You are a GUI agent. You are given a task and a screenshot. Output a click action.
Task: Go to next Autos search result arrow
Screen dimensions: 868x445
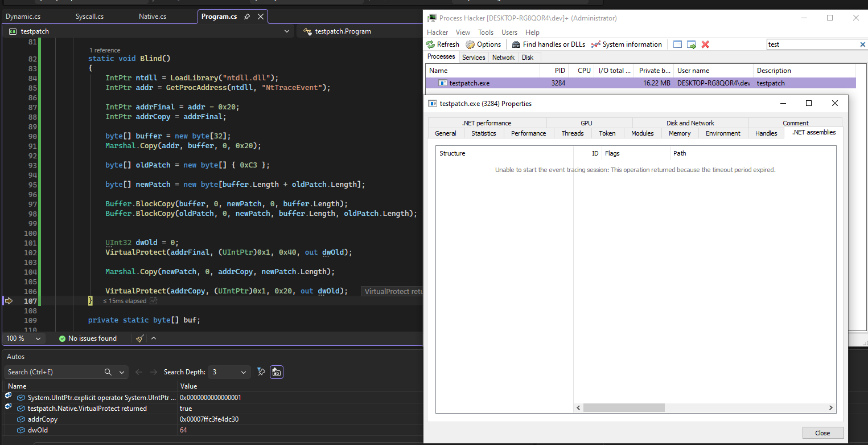pyautogui.click(x=154, y=372)
